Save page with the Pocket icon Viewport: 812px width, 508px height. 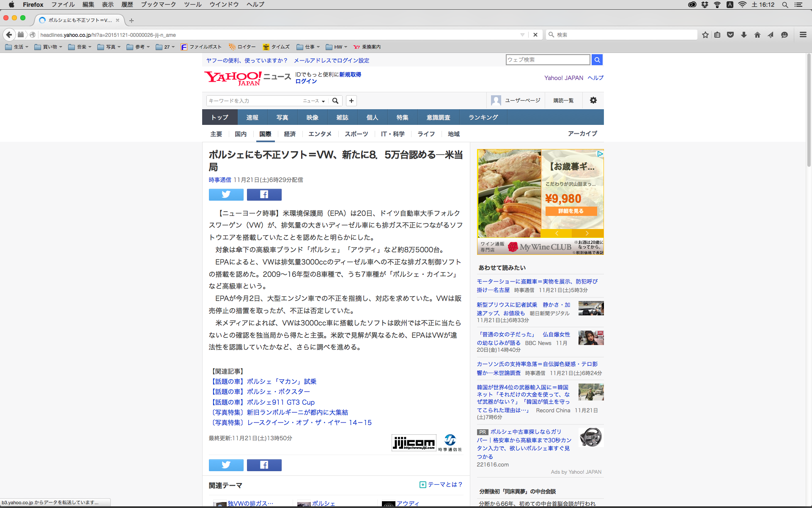(730, 35)
